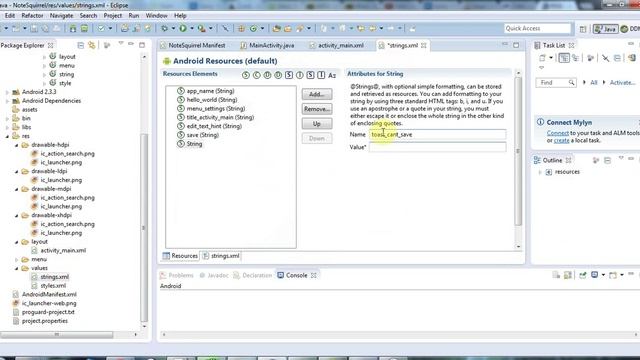This screenshot has width=640, height=360.
Task: Click the Open Perspective icon beside Java
Action: tap(583, 29)
